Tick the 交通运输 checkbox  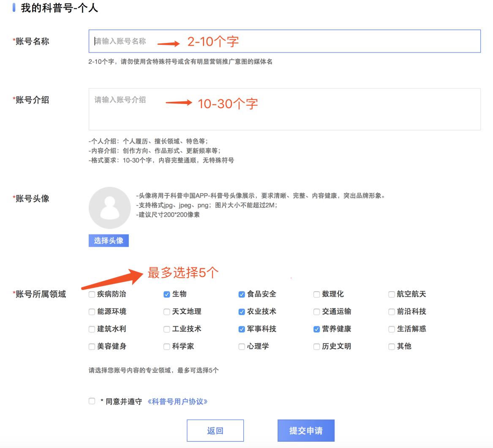[316, 312]
